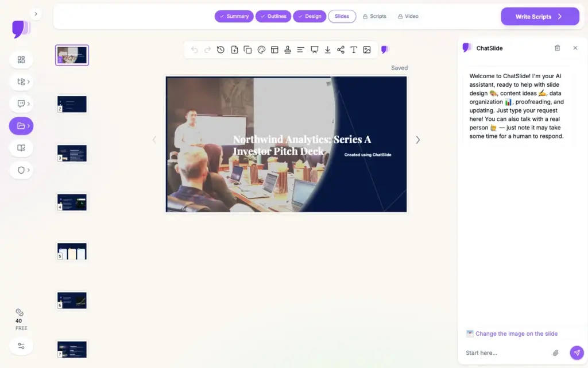Insert a text box with the T icon
The width and height of the screenshot is (588, 368).
click(x=354, y=49)
